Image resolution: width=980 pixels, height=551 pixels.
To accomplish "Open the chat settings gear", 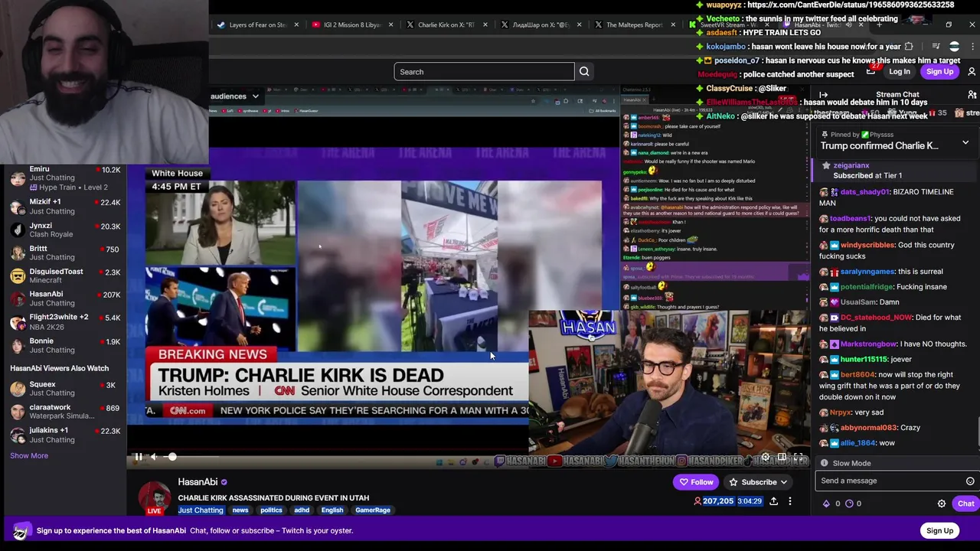I will pyautogui.click(x=942, y=504).
